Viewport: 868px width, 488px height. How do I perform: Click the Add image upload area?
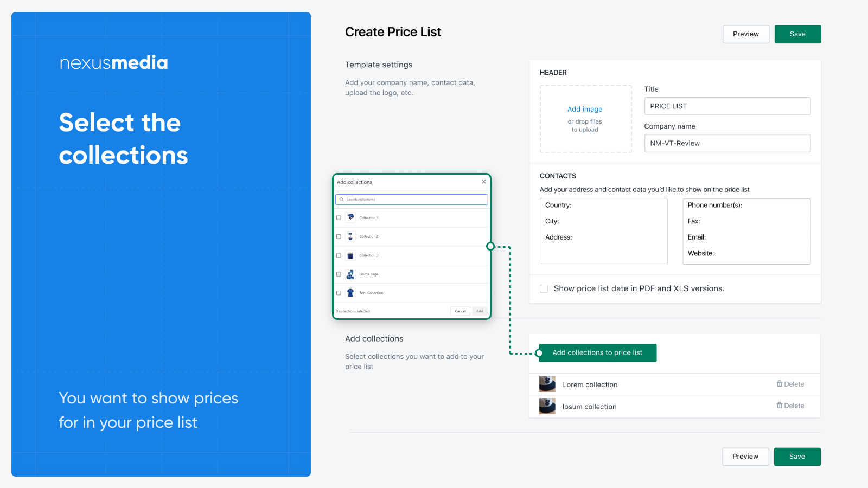[x=585, y=119]
